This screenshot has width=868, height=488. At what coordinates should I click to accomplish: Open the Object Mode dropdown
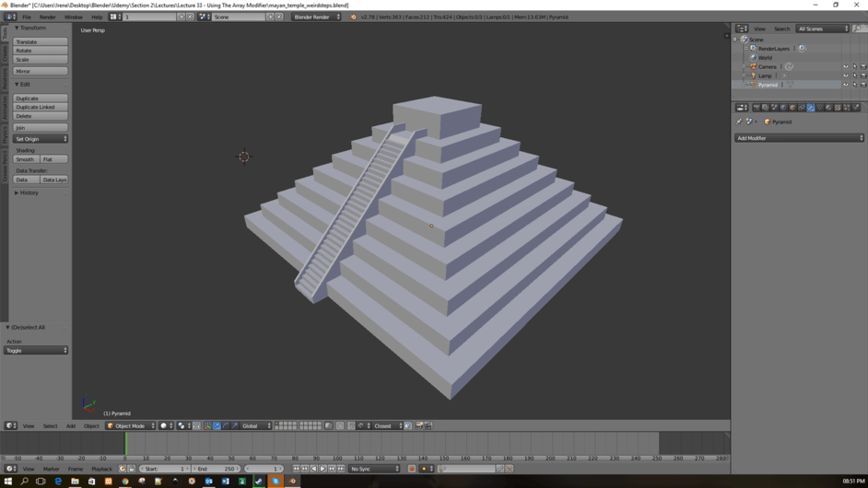(130, 426)
